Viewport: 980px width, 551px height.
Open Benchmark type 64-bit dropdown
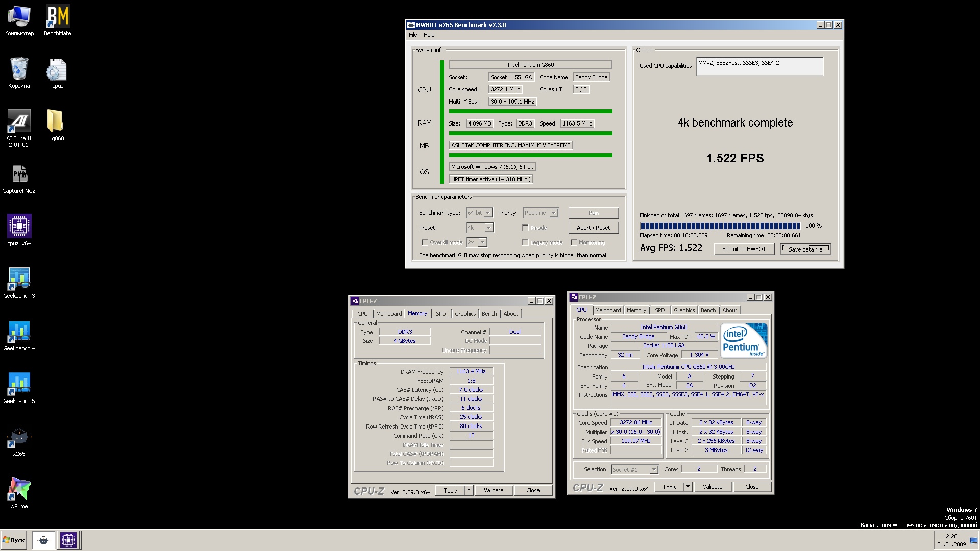tap(488, 213)
